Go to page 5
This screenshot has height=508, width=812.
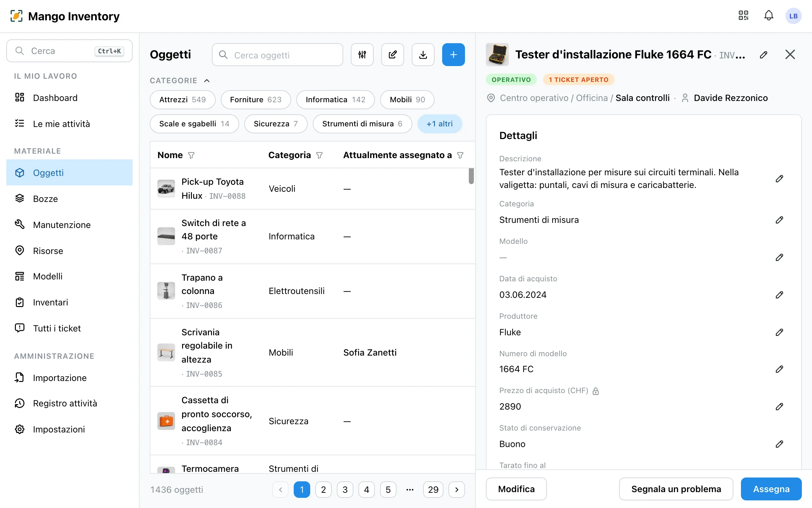388,490
